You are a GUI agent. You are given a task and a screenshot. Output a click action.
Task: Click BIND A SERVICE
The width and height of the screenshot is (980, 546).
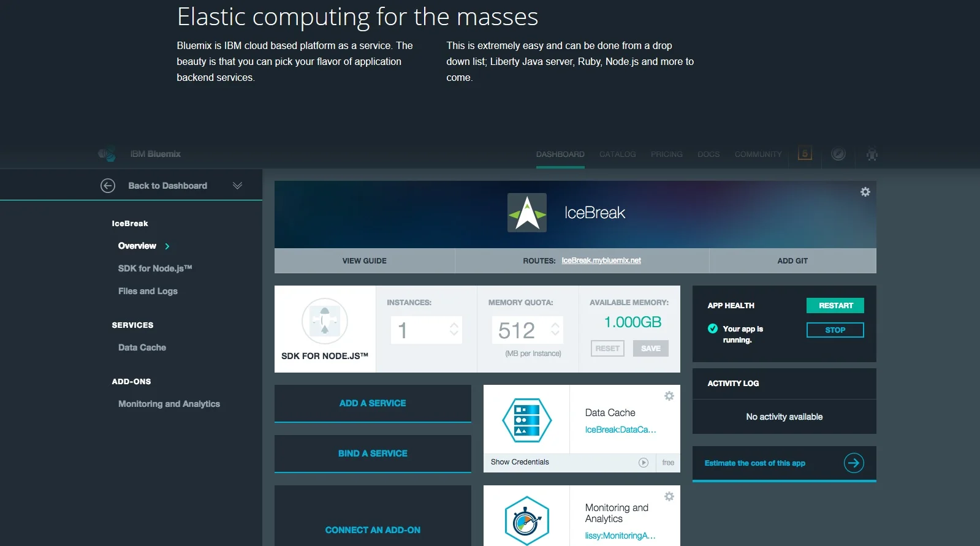pos(373,453)
